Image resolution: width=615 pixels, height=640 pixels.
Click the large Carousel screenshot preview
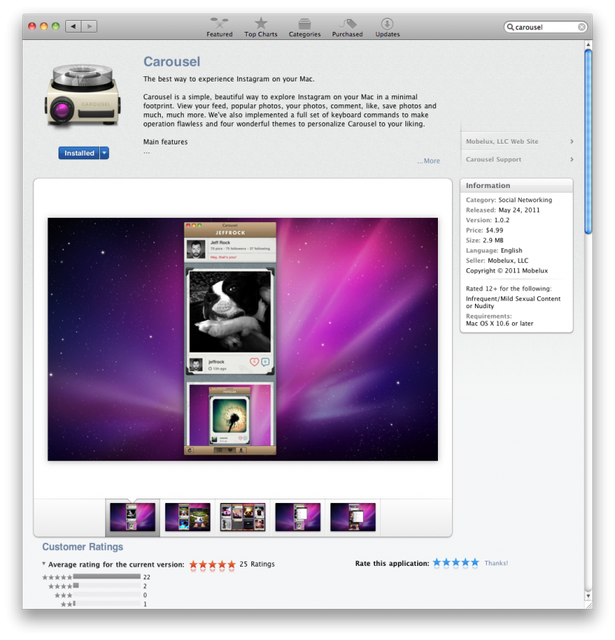pyautogui.click(x=243, y=339)
